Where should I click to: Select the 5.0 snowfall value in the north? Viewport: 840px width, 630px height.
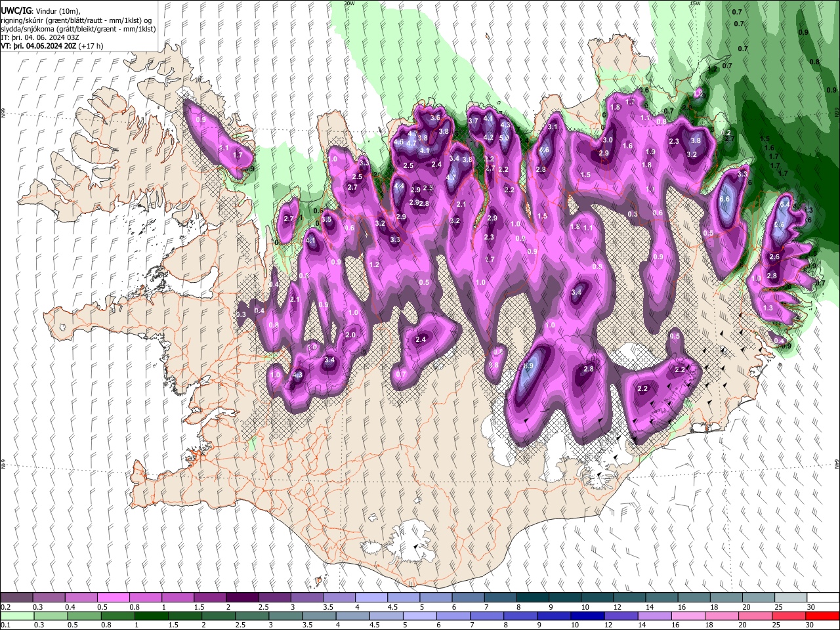pos(504,138)
